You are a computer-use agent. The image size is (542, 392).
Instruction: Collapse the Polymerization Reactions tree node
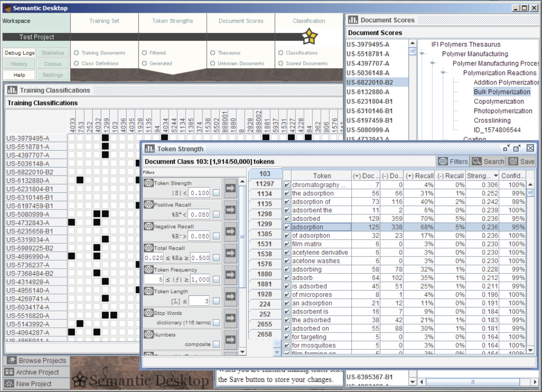tap(443, 73)
